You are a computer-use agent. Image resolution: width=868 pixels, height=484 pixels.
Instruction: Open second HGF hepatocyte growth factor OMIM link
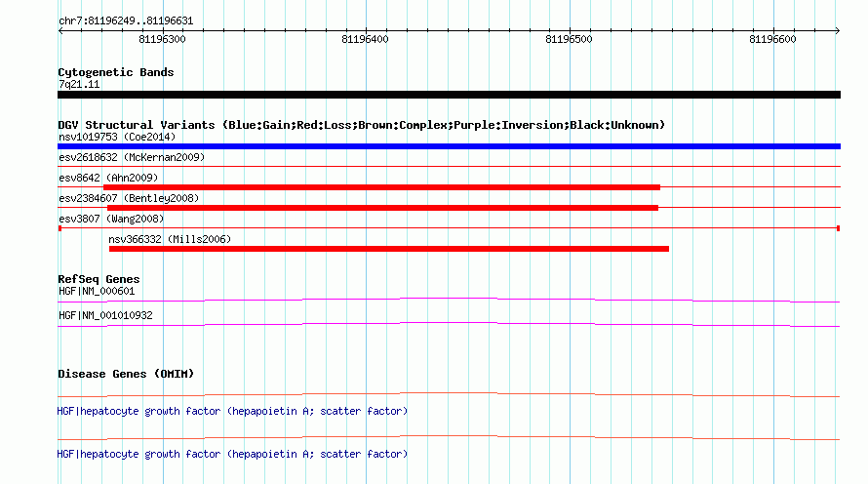click(232, 454)
